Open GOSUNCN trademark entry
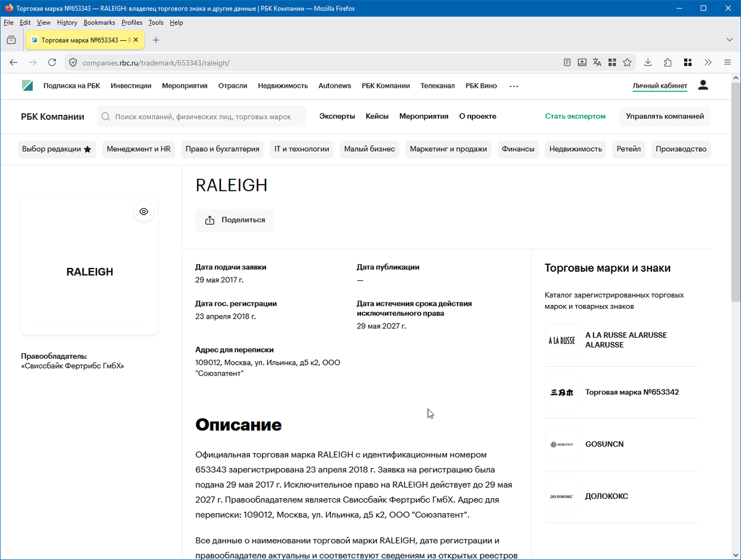 point(605,445)
